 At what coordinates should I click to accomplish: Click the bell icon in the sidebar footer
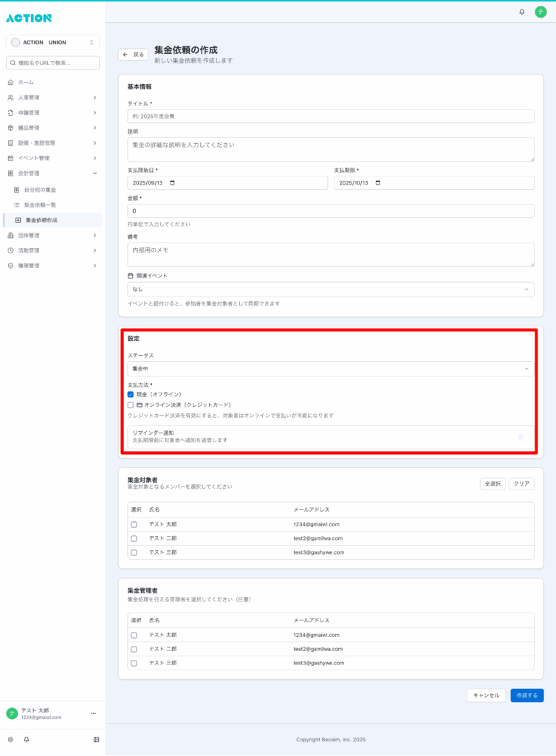click(27, 739)
